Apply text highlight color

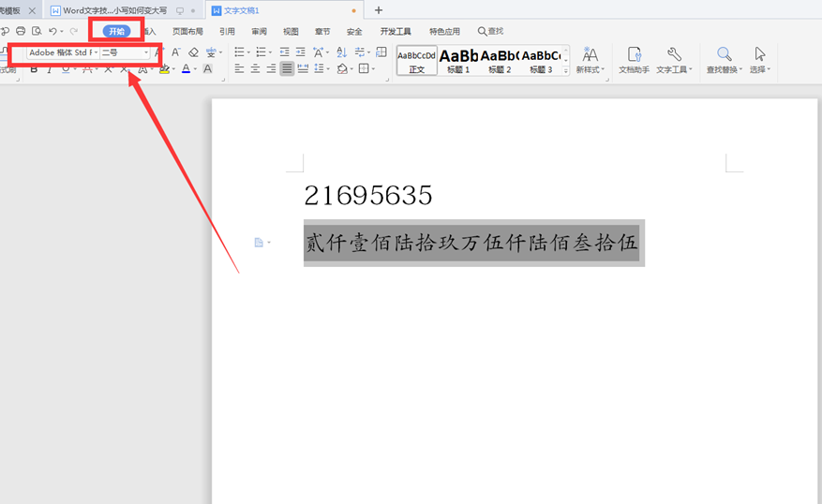pyautogui.click(x=164, y=69)
